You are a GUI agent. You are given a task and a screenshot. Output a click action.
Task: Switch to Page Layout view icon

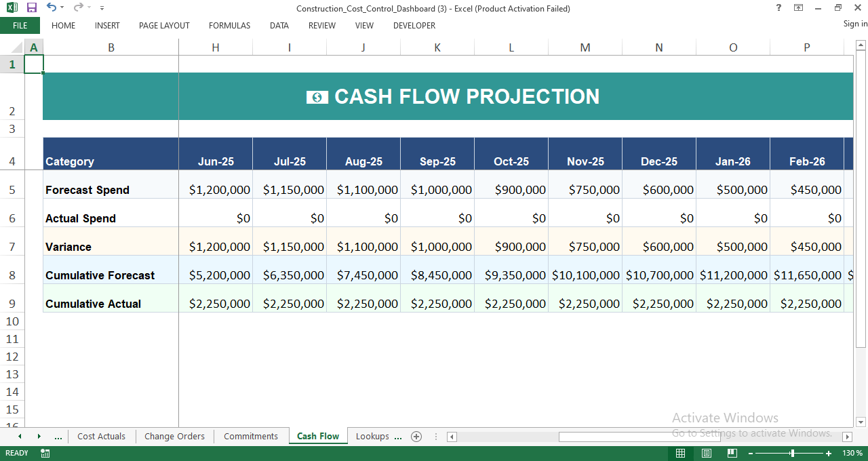706,453
